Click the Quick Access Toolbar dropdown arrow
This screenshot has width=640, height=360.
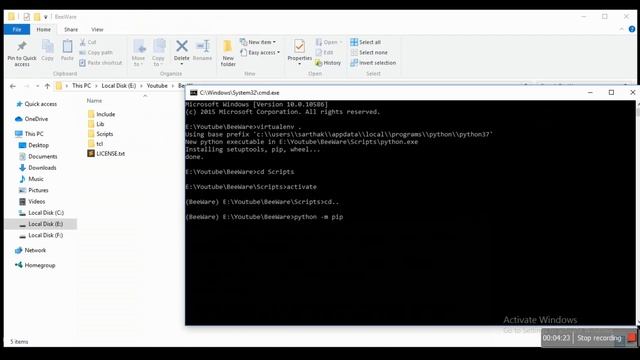(46, 17)
